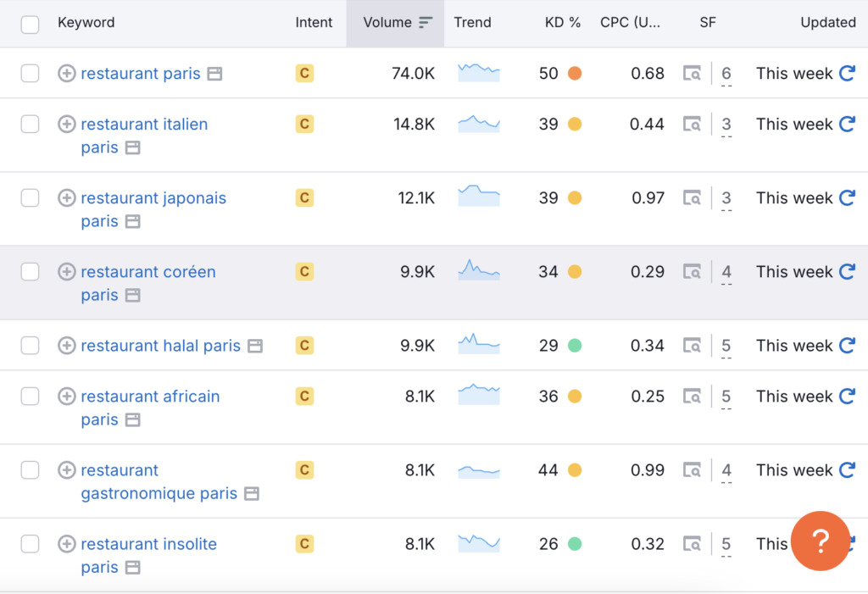Expand SF count 5 for restaurant halal paris

[726, 347]
